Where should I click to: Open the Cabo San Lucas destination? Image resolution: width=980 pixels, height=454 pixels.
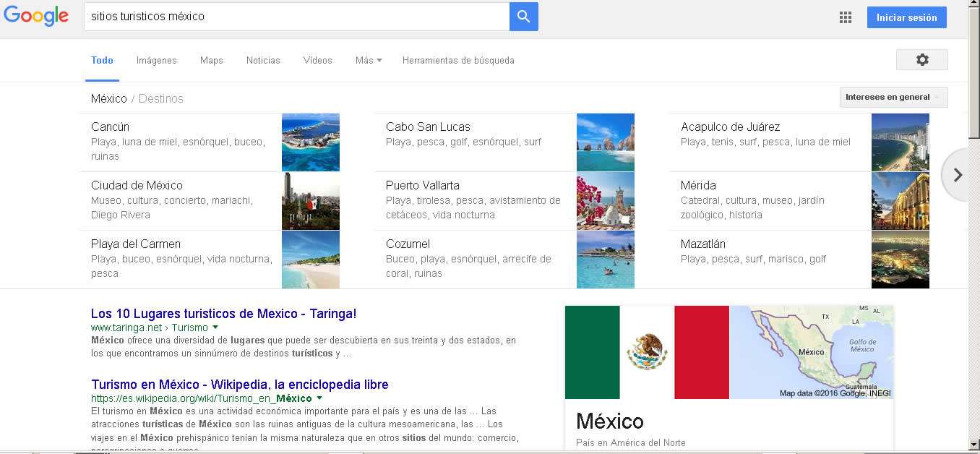(x=428, y=127)
